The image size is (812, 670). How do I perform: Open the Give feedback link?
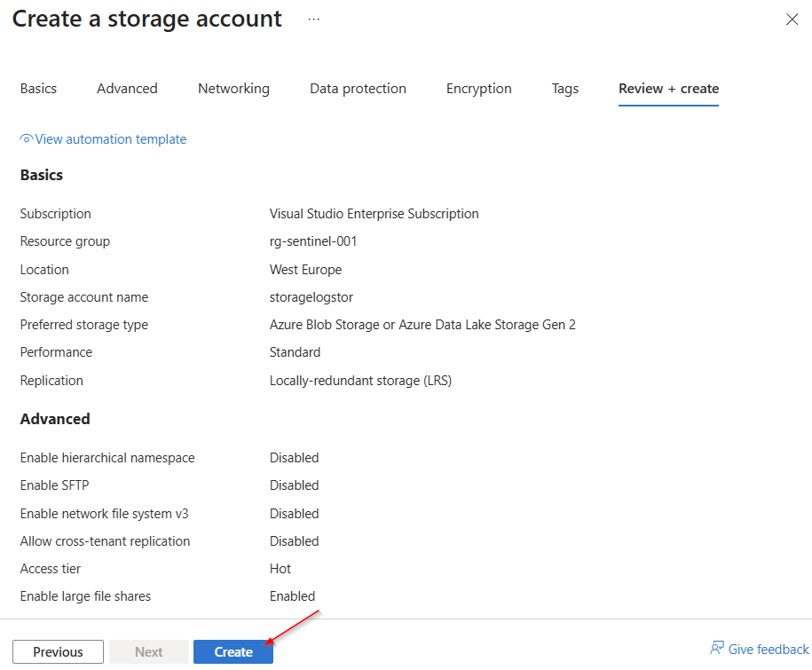tap(768, 650)
